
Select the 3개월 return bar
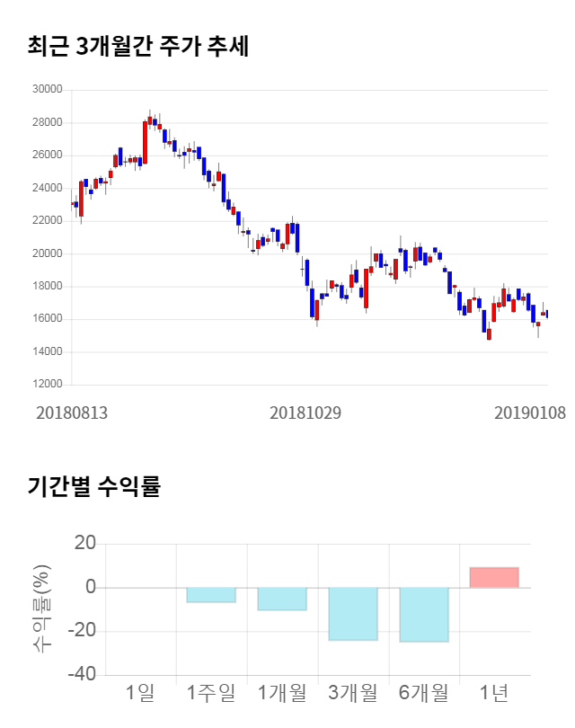353,614
